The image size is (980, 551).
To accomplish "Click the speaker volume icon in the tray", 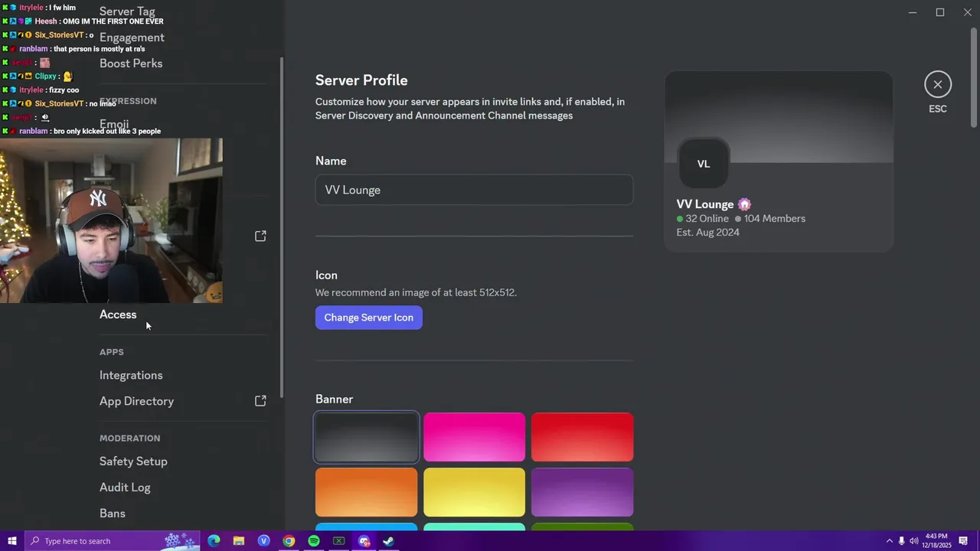I will point(913,541).
